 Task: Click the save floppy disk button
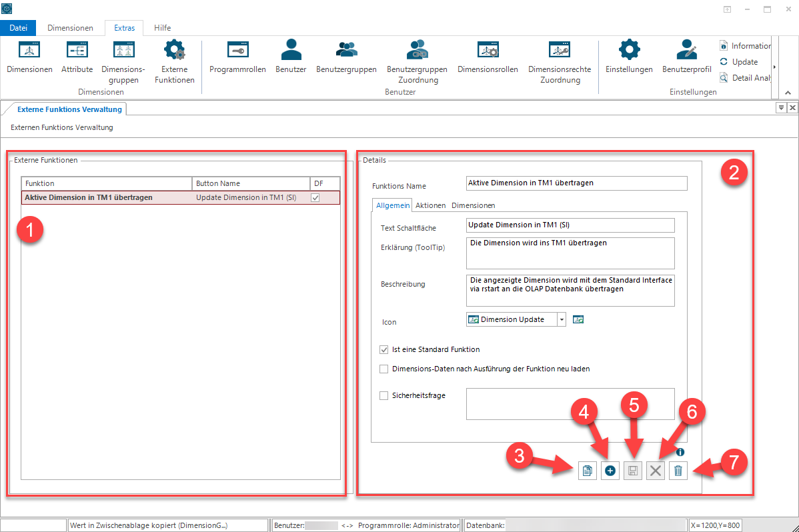(x=633, y=471)
